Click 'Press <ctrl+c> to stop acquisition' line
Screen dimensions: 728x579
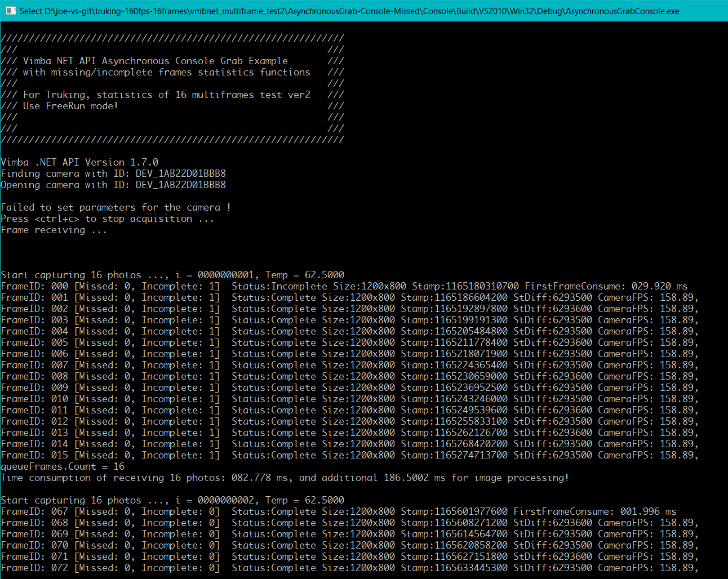(x=107, y=219)
